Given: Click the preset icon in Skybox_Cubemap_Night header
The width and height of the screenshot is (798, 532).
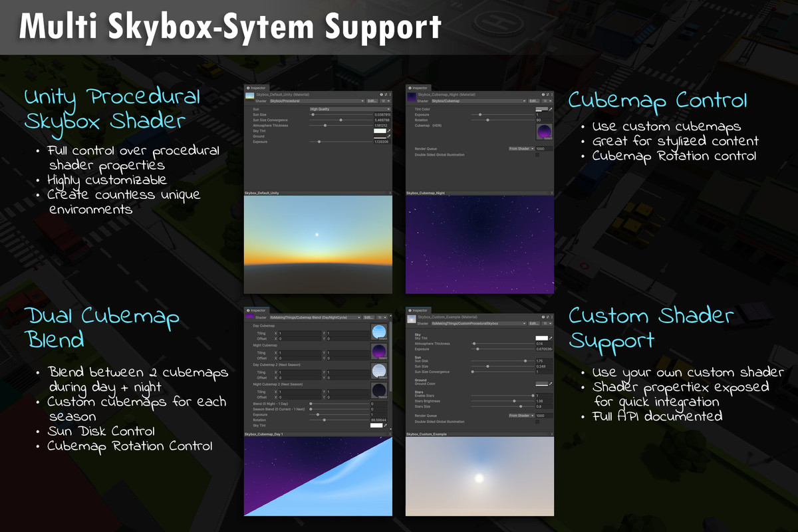Looking at the screenshot, I should tap(547, 94).
